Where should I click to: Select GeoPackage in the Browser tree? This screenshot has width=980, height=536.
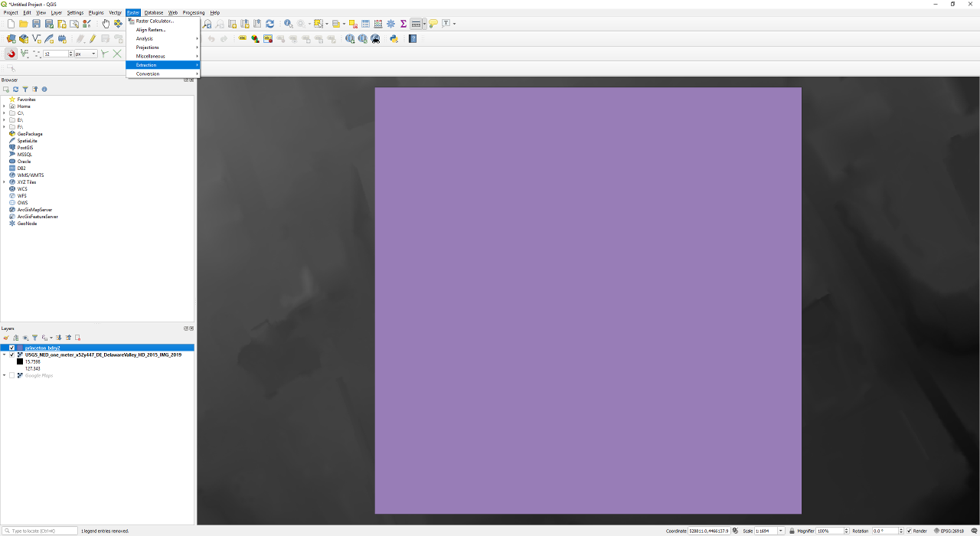pyautogui.click(x=29, y=134)
